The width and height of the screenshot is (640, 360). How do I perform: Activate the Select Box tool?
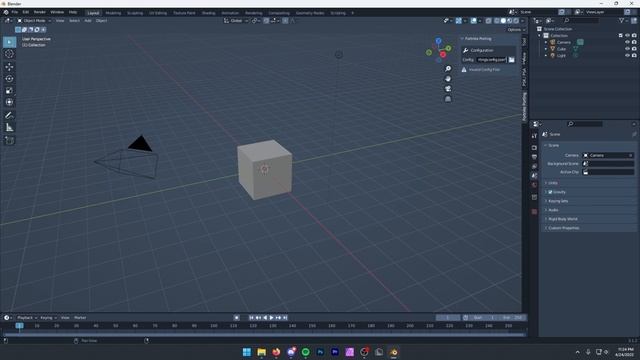pos(9,42)
